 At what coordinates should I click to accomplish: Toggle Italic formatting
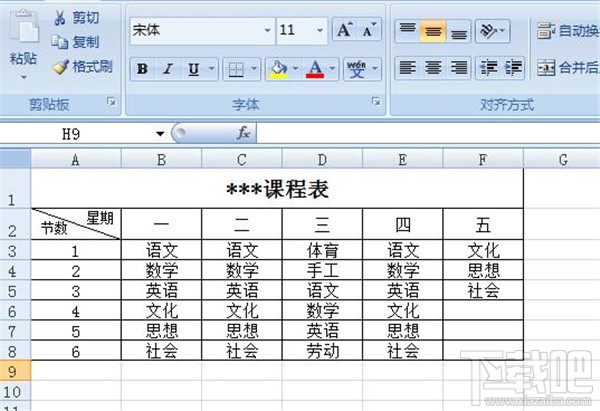[x=168, y=69]
